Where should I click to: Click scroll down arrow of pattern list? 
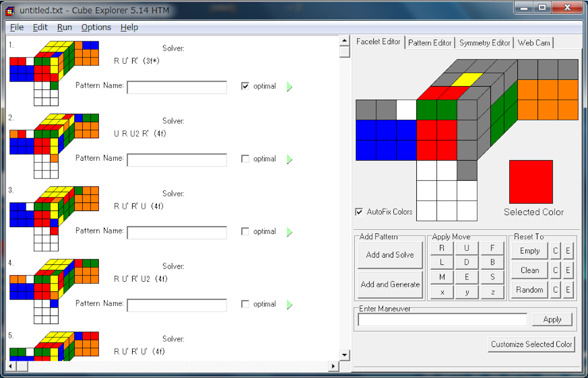click(345, 355)
